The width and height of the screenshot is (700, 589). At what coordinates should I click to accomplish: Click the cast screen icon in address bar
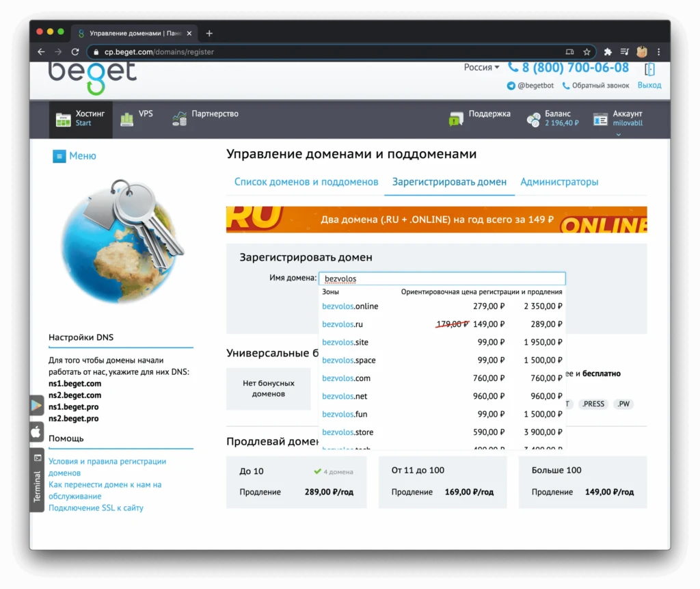click(x=569, y=52)
